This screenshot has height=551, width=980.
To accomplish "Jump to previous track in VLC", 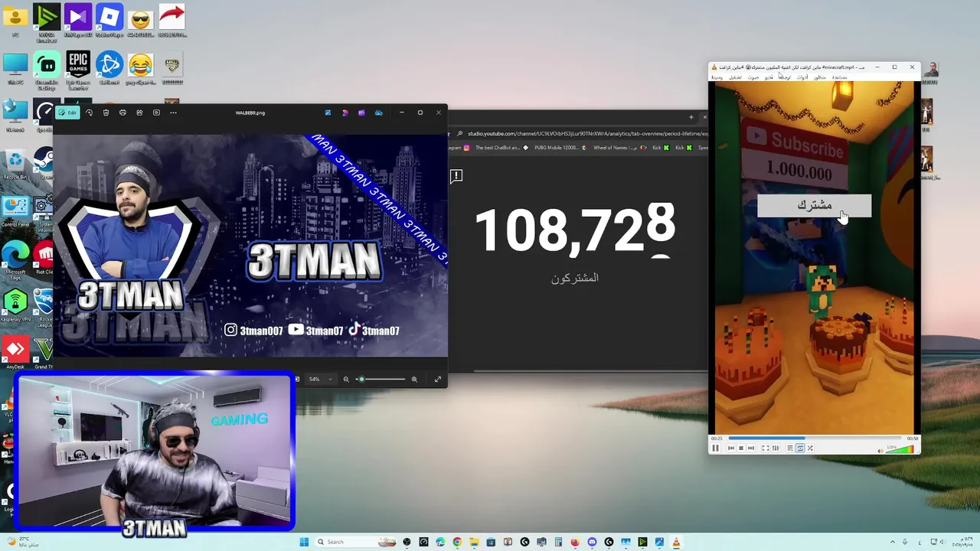I will [731, 448].
